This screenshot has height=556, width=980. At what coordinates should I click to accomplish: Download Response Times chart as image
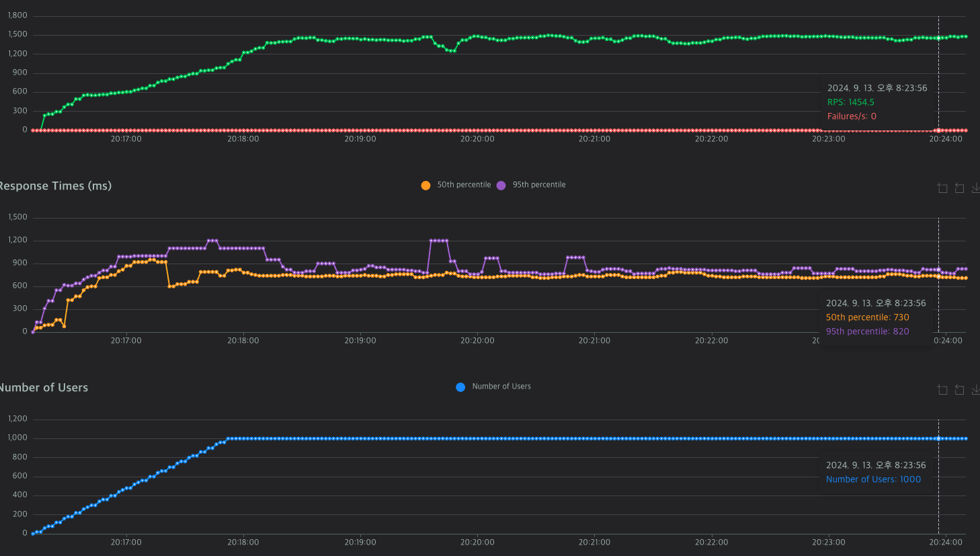click(x=975, y=188)
